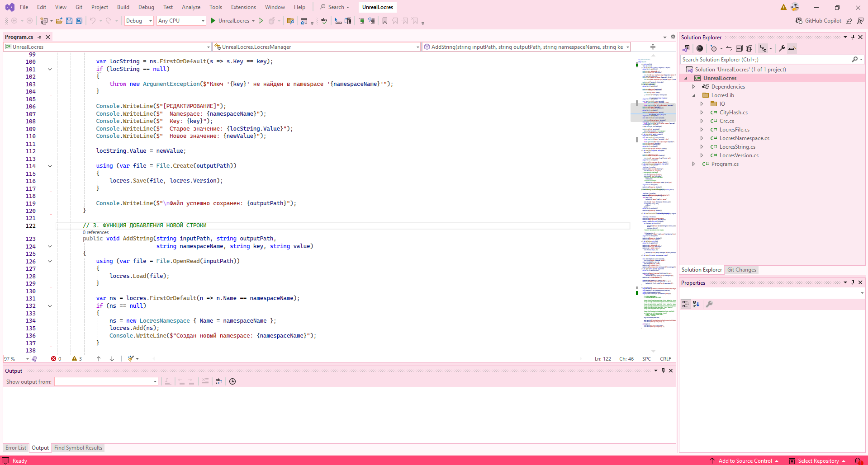The image size is (868, 465).
Task: Open the Build menu
Action: click(123, 7)
